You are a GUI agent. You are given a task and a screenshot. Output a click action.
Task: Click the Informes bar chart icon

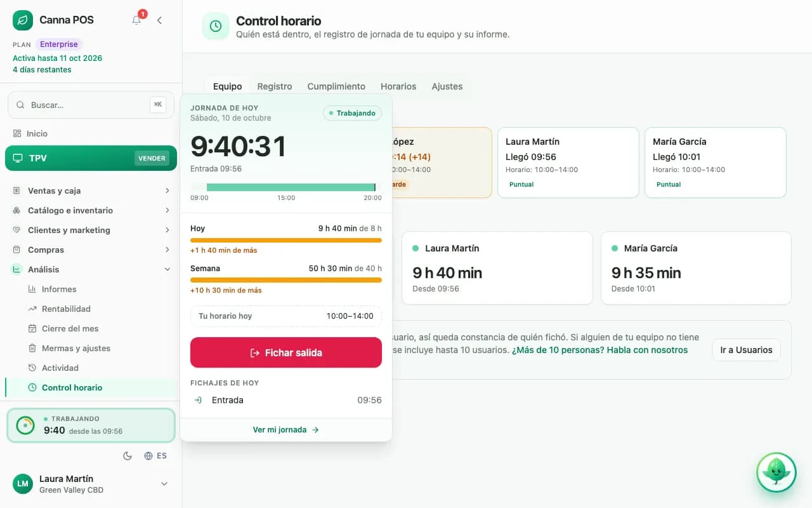[32, 289]
